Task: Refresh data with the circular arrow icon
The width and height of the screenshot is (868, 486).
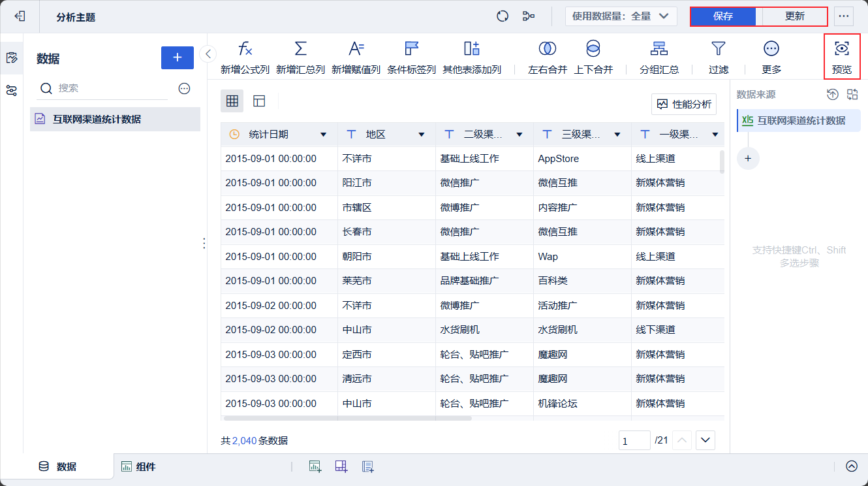Action: tap(502, 16)
